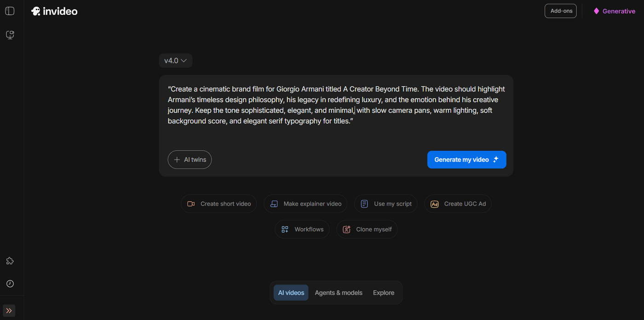Open the Workflows option
The image size is (644, 320).
tap(302, 229)
